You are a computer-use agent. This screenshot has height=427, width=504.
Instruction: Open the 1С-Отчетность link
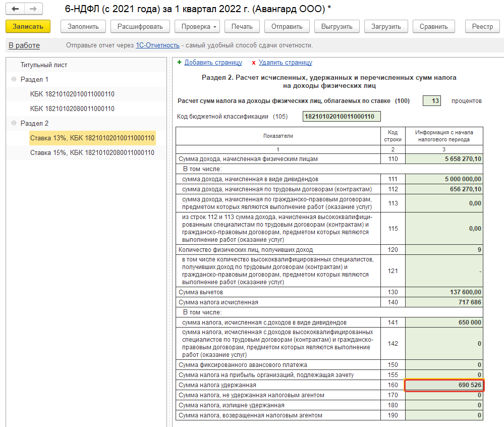(157, 45)
